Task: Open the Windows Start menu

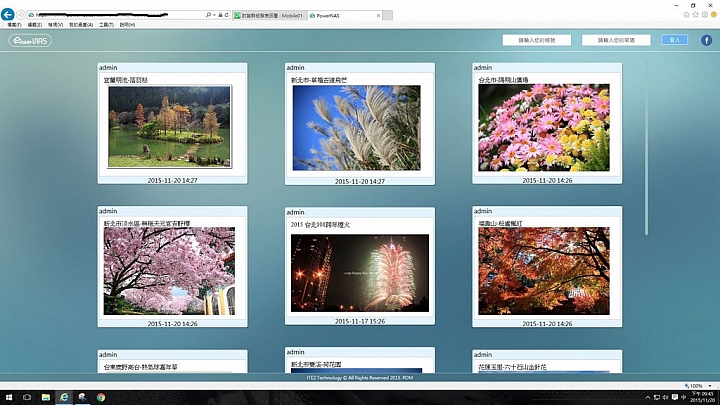Action: (8, 397)
